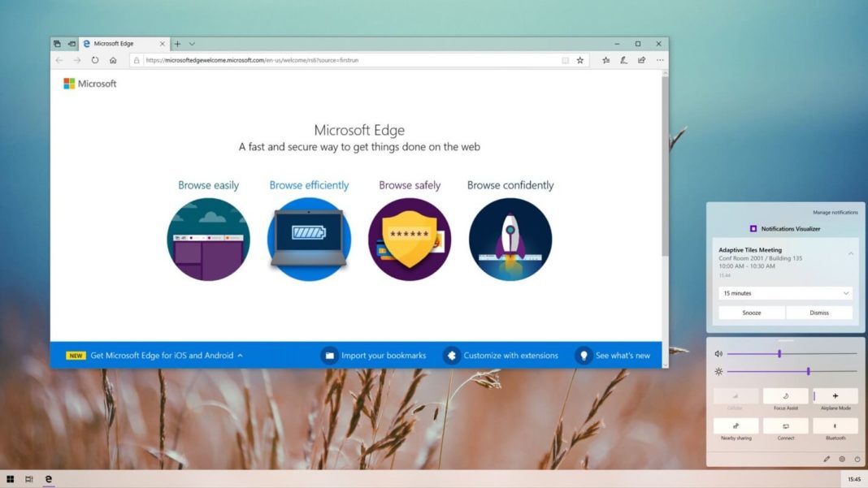The width and height of the screenshot is (868, 488).
Task: Add the page to favorites via star icon
Action: (580, 60)
